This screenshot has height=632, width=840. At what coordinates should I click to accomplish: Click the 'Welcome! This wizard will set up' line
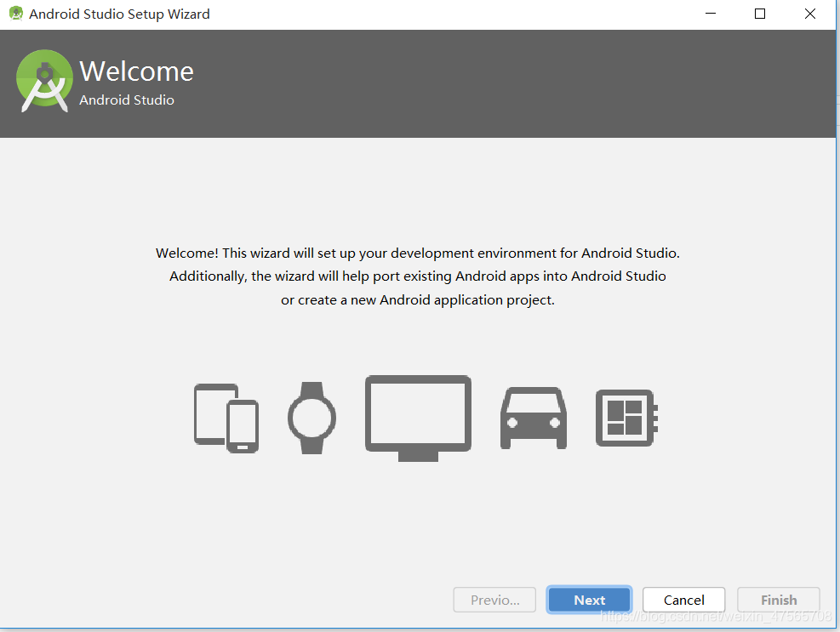coord(418,253)
